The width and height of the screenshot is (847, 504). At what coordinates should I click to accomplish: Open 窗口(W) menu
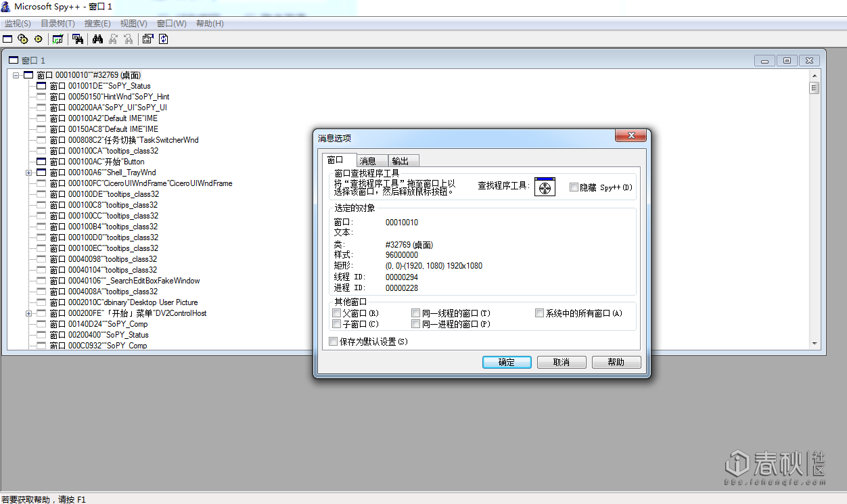click(172, 24)
